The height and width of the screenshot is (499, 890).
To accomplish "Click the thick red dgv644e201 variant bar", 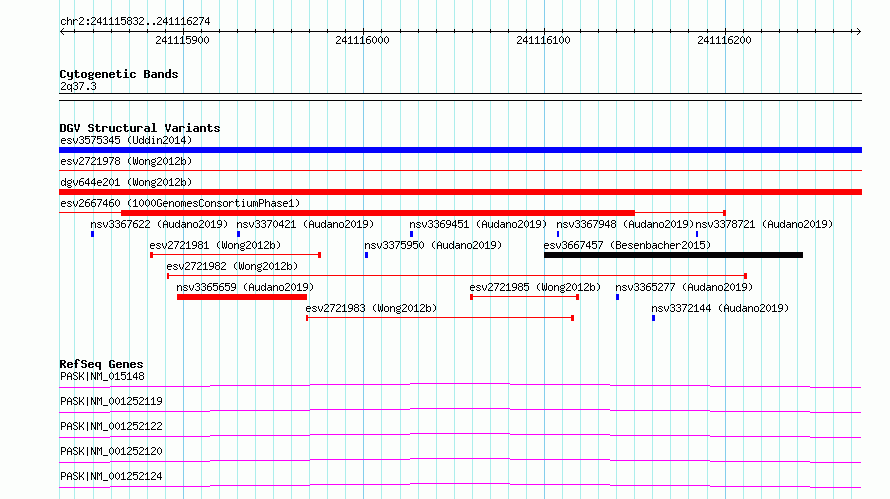I will point(460,192).
